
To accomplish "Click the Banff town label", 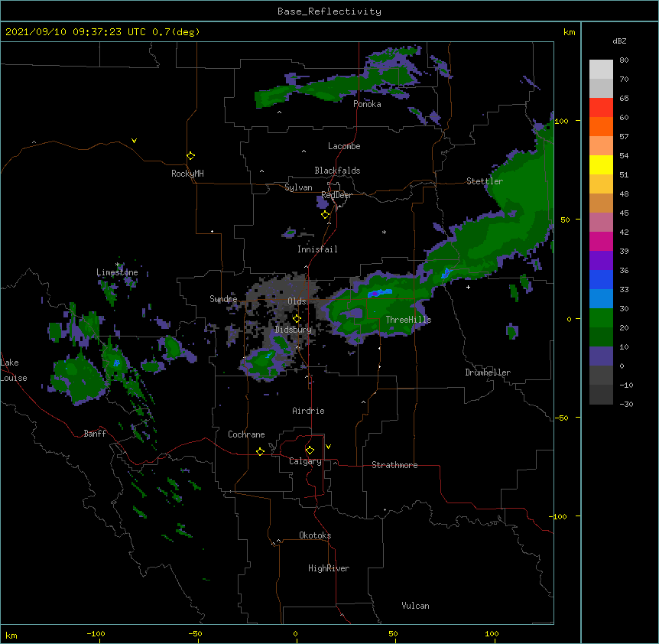I will (95, 434).
